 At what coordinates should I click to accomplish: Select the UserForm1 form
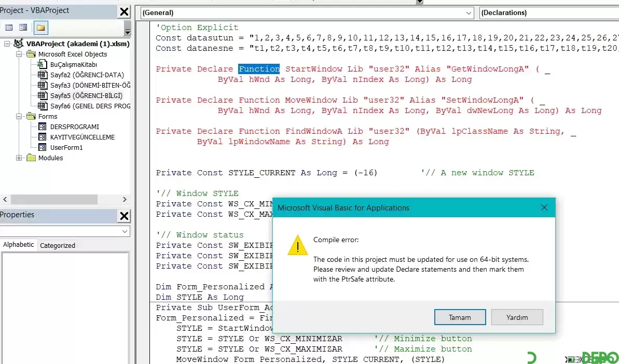66,147
